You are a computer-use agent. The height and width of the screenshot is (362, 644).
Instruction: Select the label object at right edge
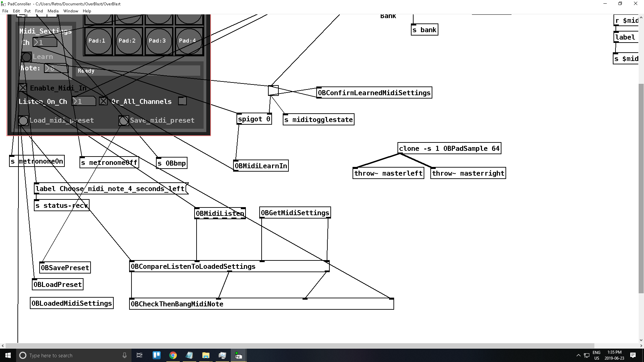tap(626, 37)
